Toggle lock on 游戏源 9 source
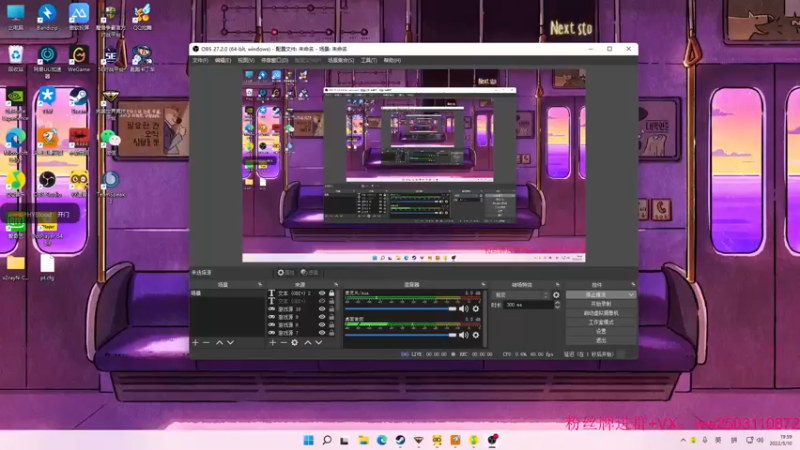This screenshot has height=450, width=800. pos(332,317)
